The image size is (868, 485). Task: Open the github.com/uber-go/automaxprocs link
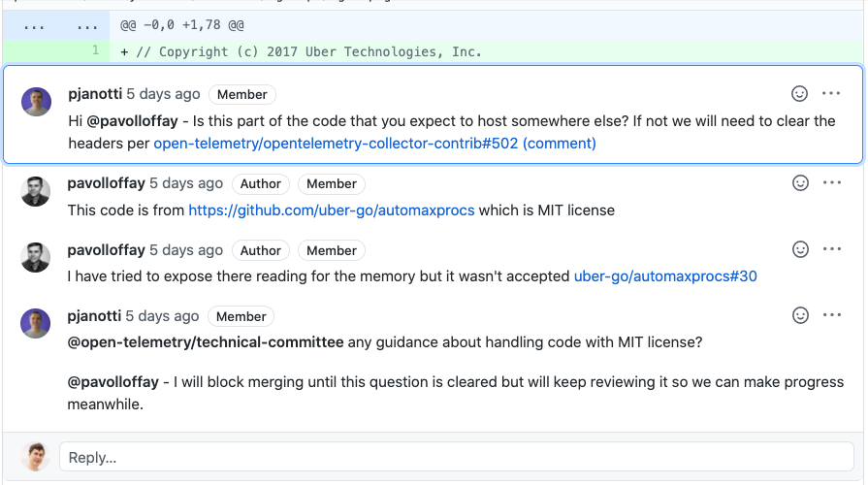click(332, 210)
